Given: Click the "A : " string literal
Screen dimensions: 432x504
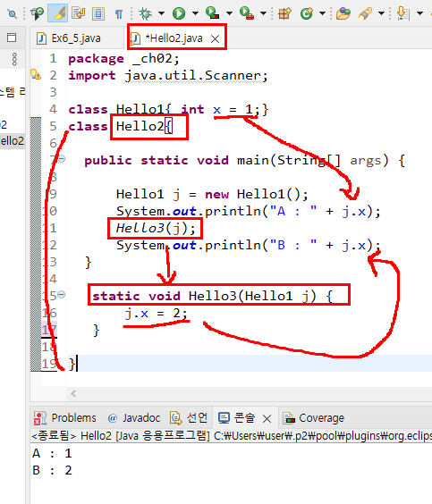Looking at the screenshot, I should 293,212.
